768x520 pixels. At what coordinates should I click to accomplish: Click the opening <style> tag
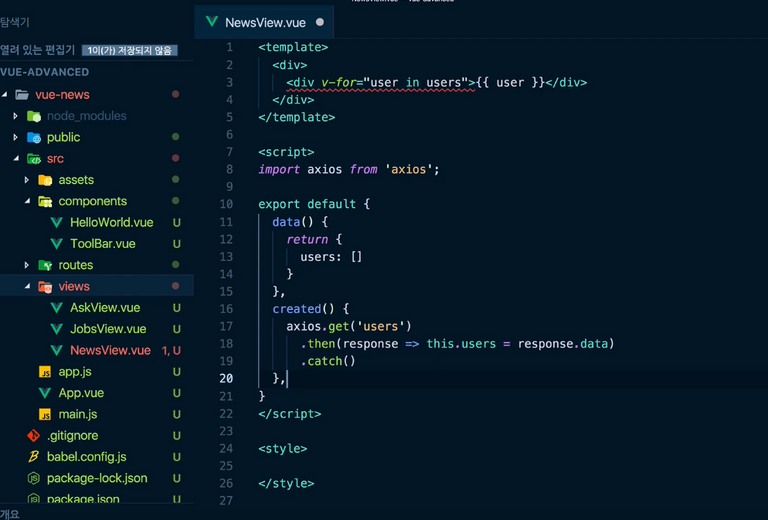283,449
